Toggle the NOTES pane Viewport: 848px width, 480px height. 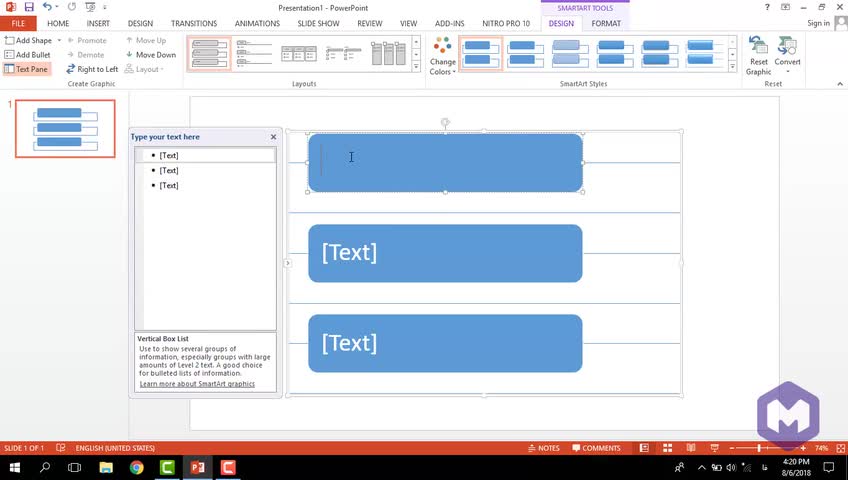(544, 448)
